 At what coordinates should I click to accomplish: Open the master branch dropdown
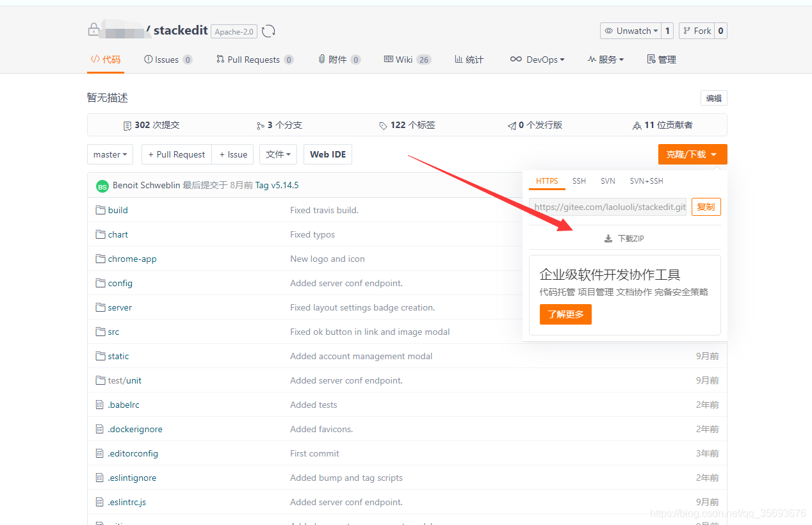coord(110,154)
